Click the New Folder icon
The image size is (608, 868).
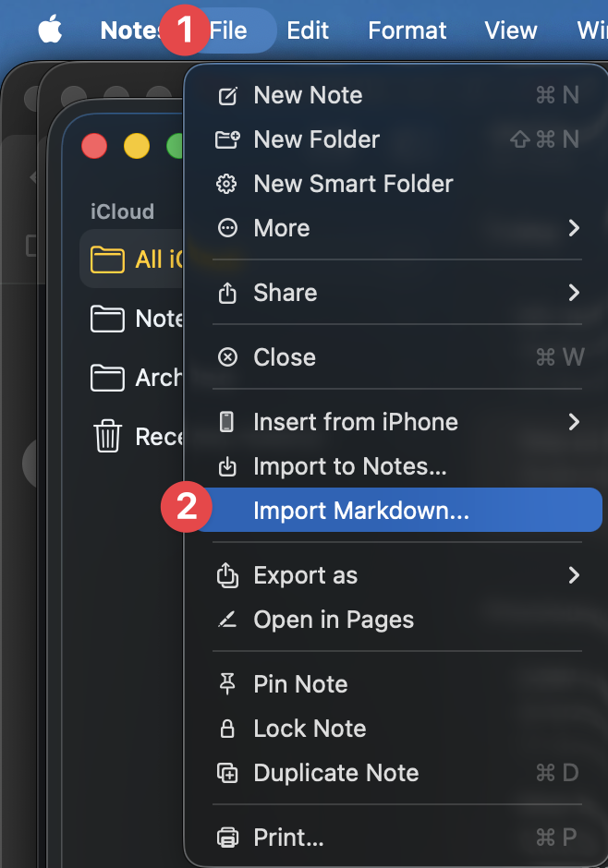(x=226, y=139)
